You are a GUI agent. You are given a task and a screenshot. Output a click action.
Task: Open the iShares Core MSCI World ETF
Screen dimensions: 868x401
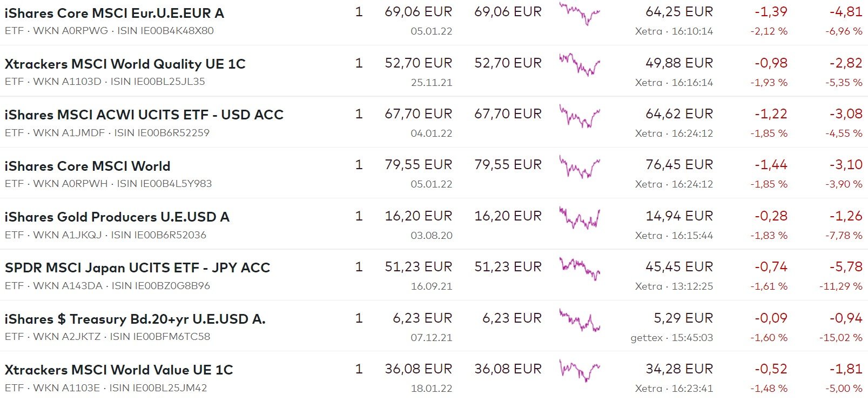88,166
